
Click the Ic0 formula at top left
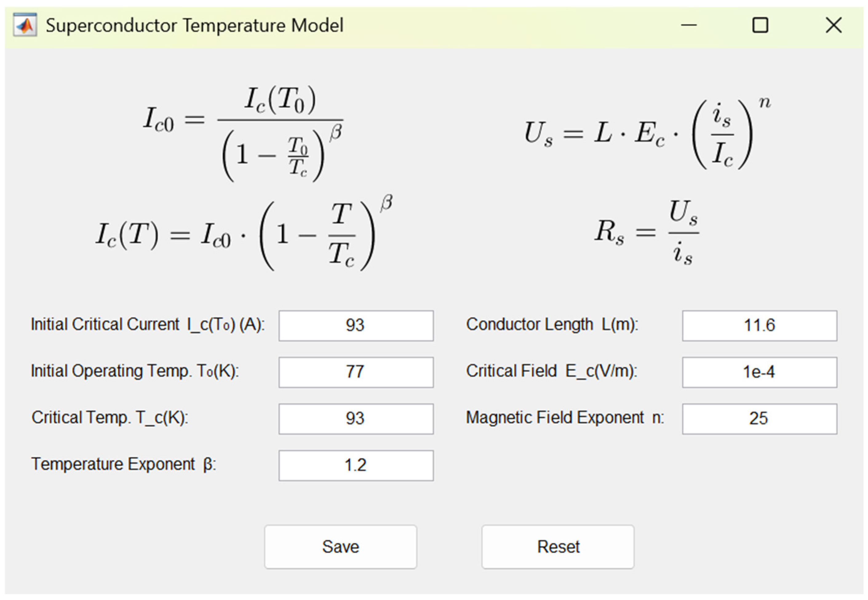click(243, 134)
